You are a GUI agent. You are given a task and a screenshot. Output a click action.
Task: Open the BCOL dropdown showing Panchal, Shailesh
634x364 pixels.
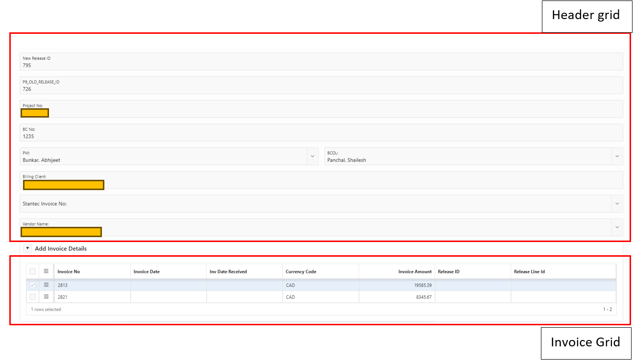coord(617,156)
